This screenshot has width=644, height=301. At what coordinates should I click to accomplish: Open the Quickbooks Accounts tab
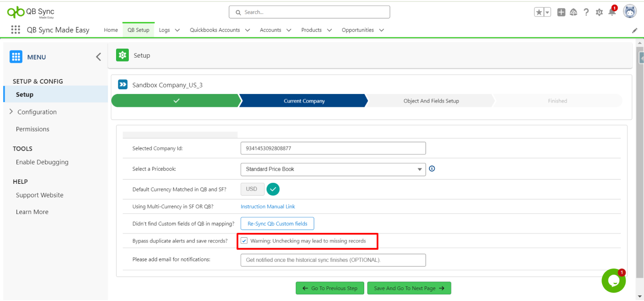point(215,30)
